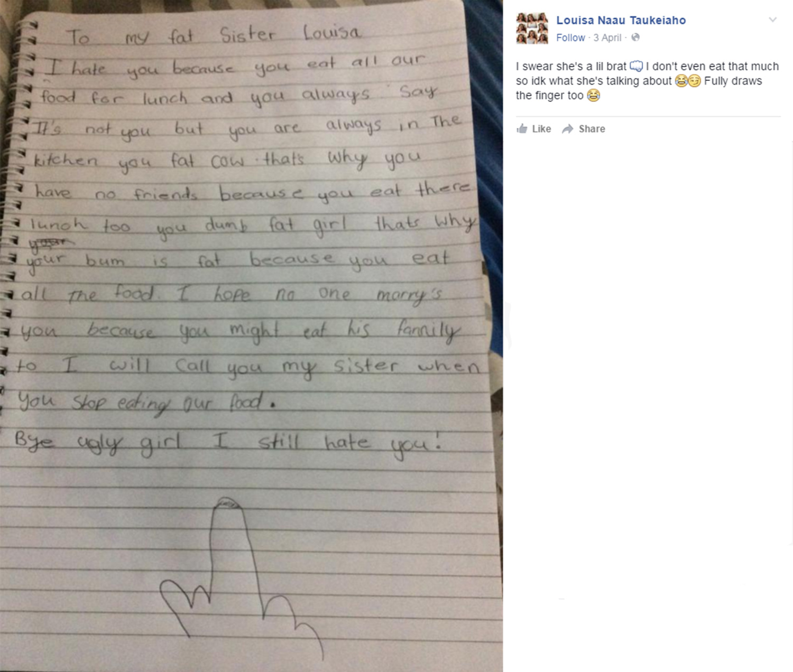793x672 pixels.
Task: Click the 'To my fat Sister Louisa' heading line
Action: (214, 36)
